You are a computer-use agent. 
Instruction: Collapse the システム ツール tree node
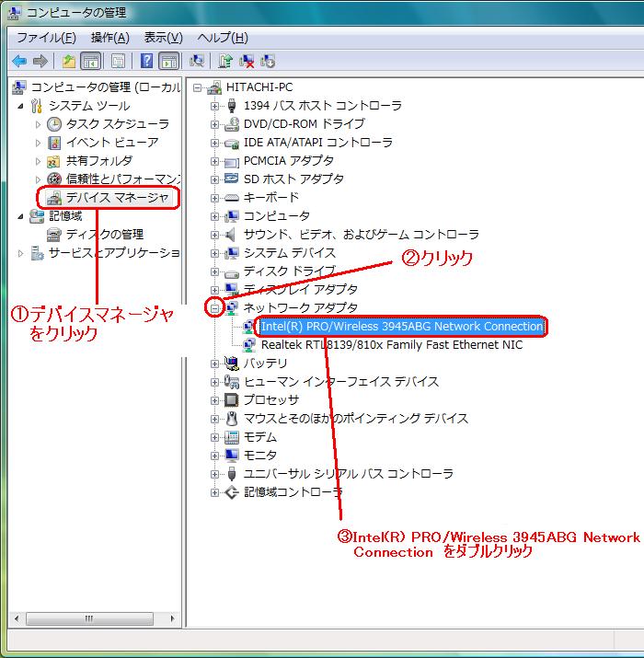tap(20, 106)
